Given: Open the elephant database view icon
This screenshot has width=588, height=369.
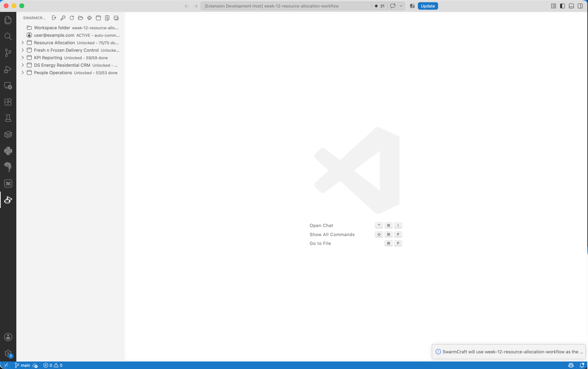Looking at the screenshot, I should pos(8,167).
